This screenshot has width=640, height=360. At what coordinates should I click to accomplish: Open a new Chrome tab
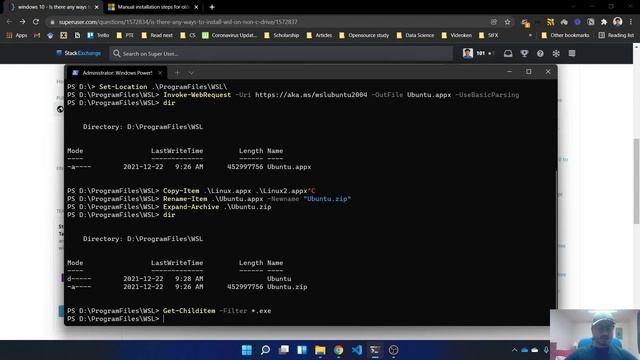click(212, 7)
